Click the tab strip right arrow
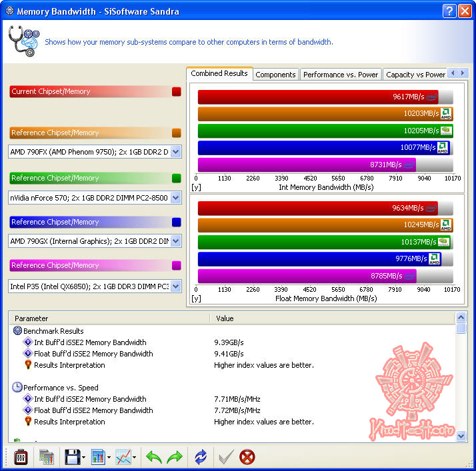The height and width of the screenshot is (471, 476). tap(463, 73)
